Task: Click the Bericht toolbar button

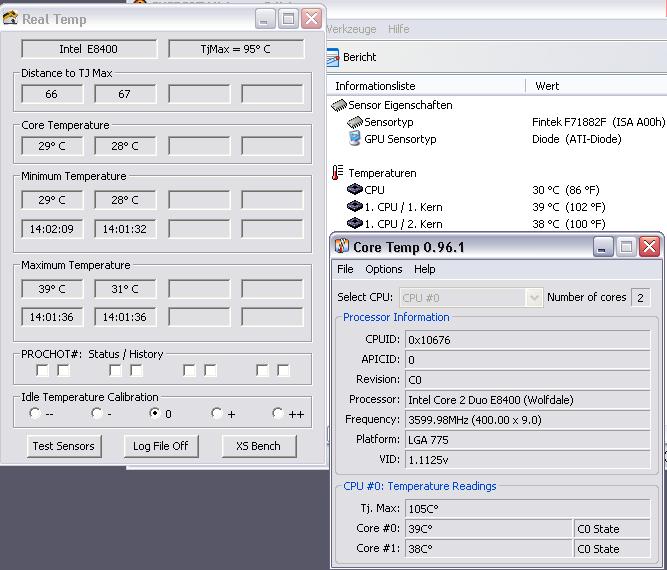Action: (351, 57)
